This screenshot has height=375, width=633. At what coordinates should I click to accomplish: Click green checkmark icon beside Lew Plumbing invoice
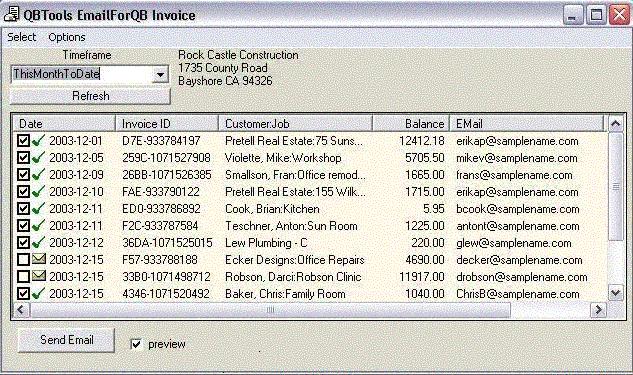click(x=38, y=242)
